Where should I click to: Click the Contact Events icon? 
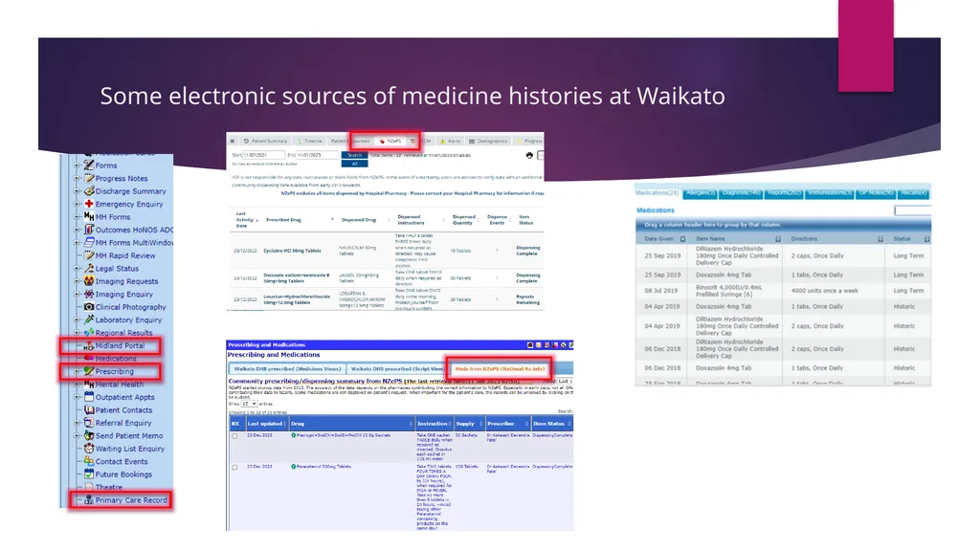point(89,461)
